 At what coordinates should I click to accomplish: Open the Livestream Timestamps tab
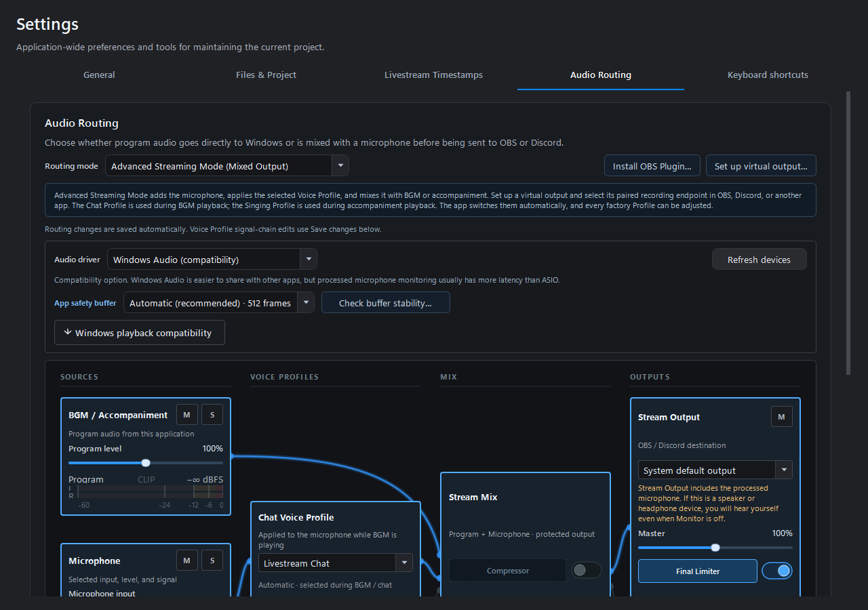433,75
